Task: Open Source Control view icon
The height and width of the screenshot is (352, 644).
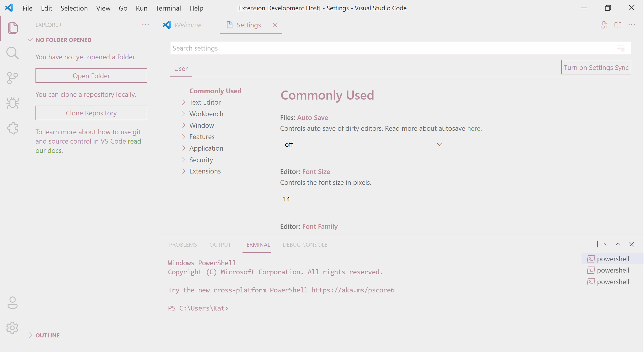Action: pyautogui.click(x=12, y=78)
